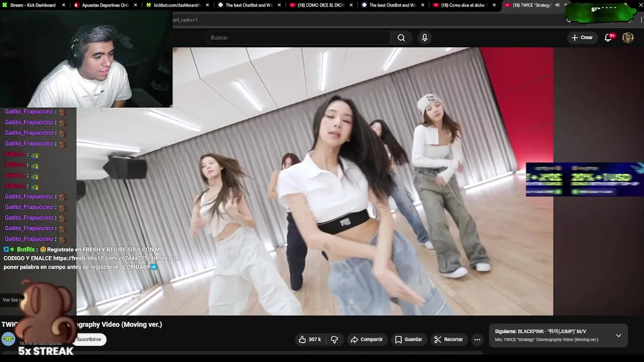The height and width of the screenshot is (362, 644).
Task: Close the COMO DICE EL DICHO tab
Action: click(351, 5)
